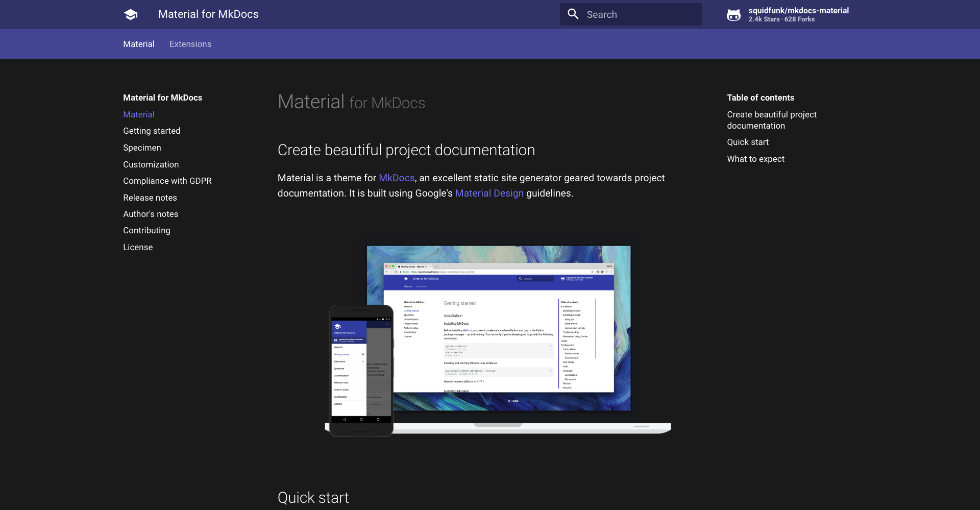This screenshot has width=980, height=510.
Task: Click the GitHub cat repository icon
Action: click(x=733, y=15)
